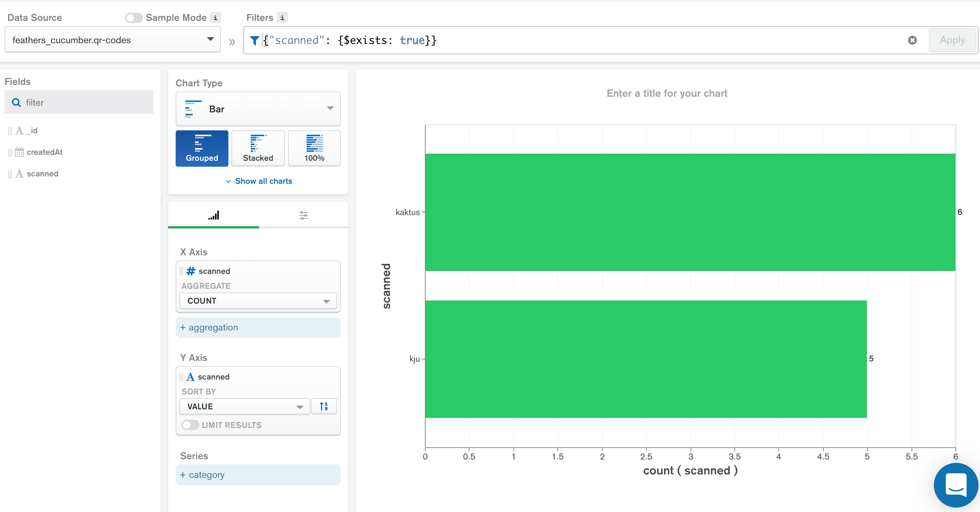Click the sort direction icon button
980x512 pixels.
pyautogui.click(x=324, y=406)
